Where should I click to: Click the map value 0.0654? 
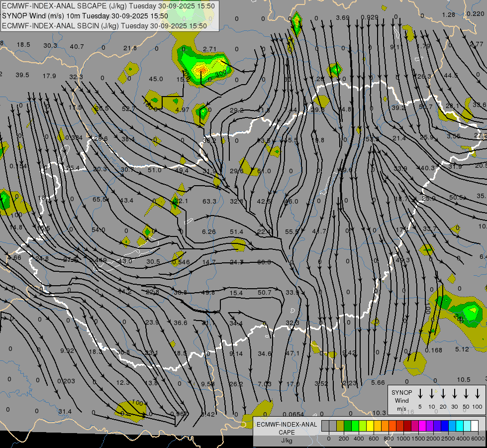point(293,414)
